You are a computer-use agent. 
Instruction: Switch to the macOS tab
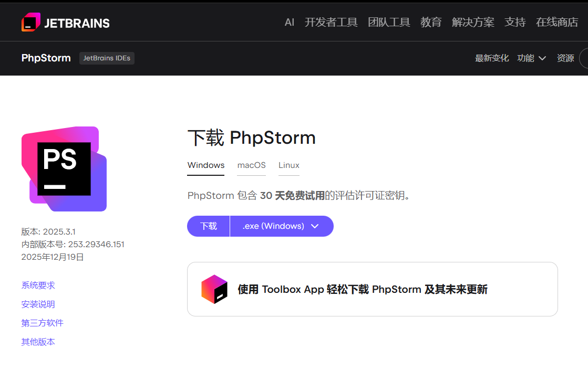(x=251, y=165)
